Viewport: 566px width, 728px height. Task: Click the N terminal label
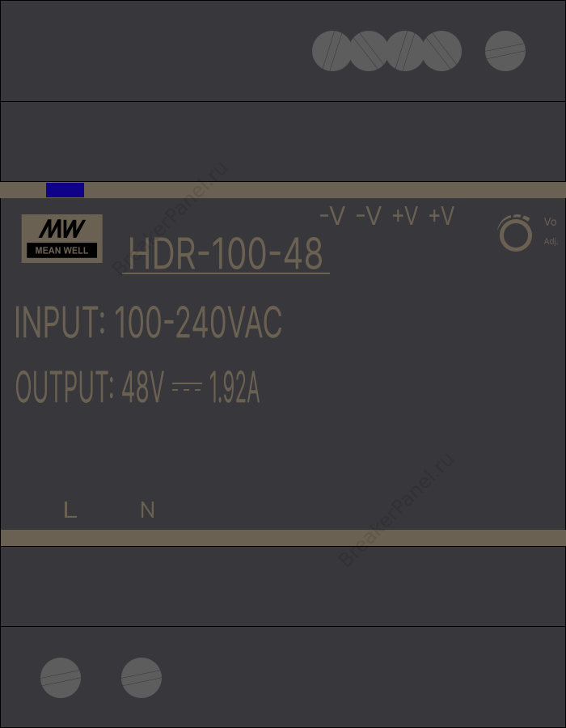(147, 510)
